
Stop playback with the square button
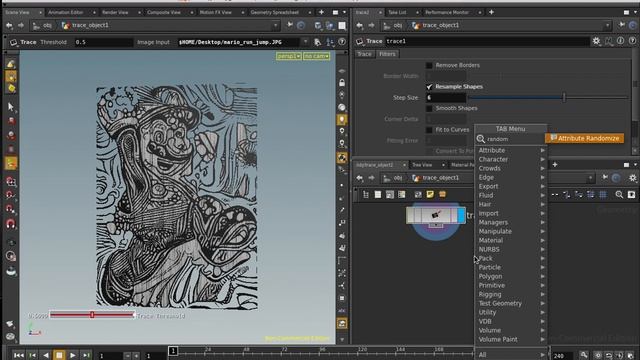point(59,355)
